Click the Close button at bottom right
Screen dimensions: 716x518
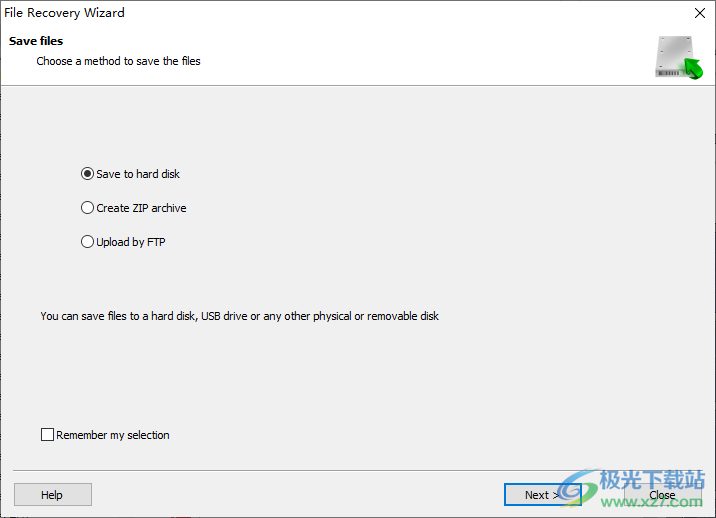click(662, 495)
